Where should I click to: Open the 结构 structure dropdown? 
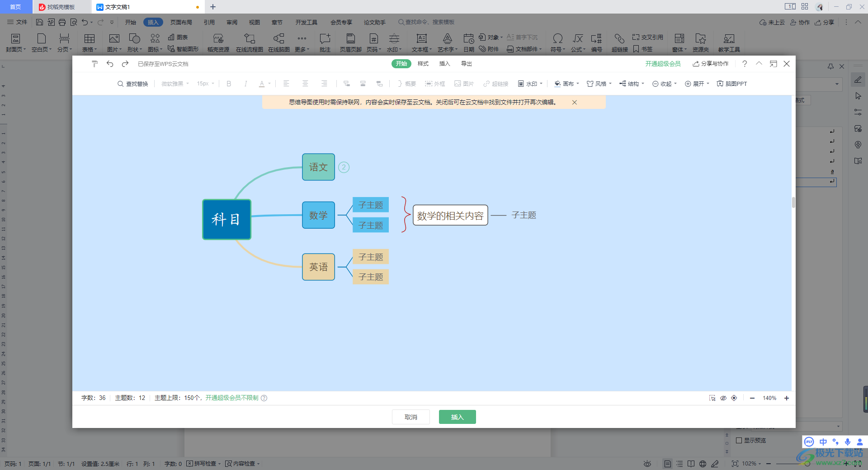pyautogui.click(x=632, y=84)
